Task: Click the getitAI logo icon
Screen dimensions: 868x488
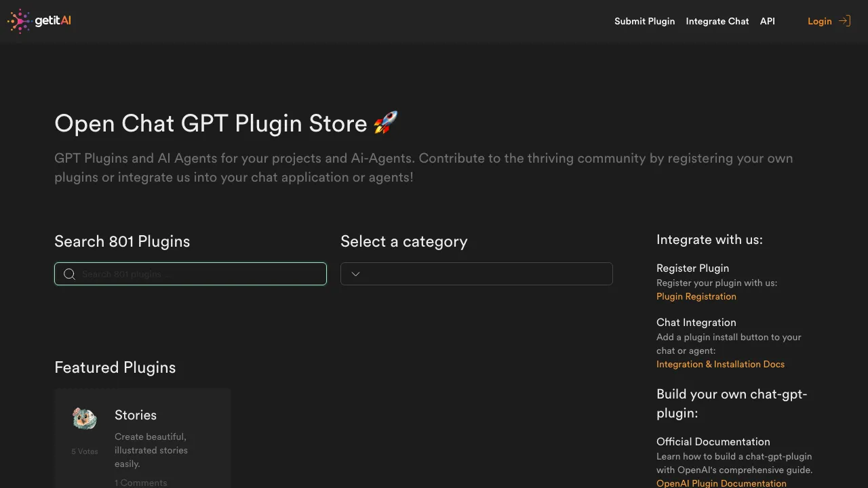Action: (19, 21)
